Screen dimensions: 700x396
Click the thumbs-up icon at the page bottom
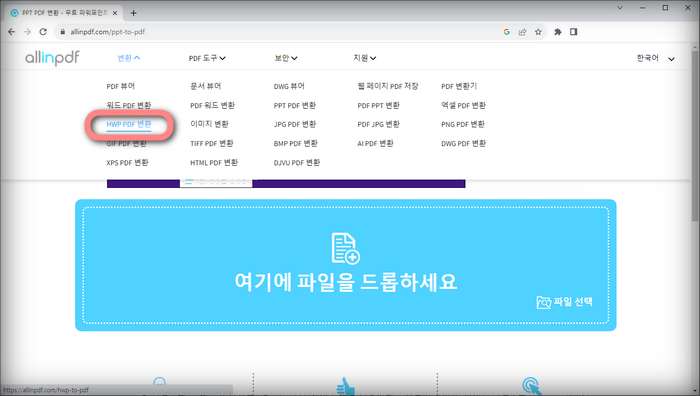click(x=346, y=387)
